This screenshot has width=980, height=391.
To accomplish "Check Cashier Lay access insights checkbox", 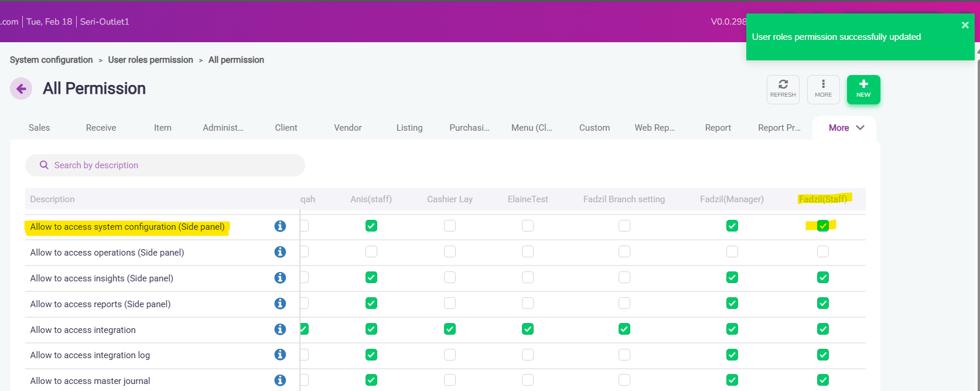I will [449, 277].
